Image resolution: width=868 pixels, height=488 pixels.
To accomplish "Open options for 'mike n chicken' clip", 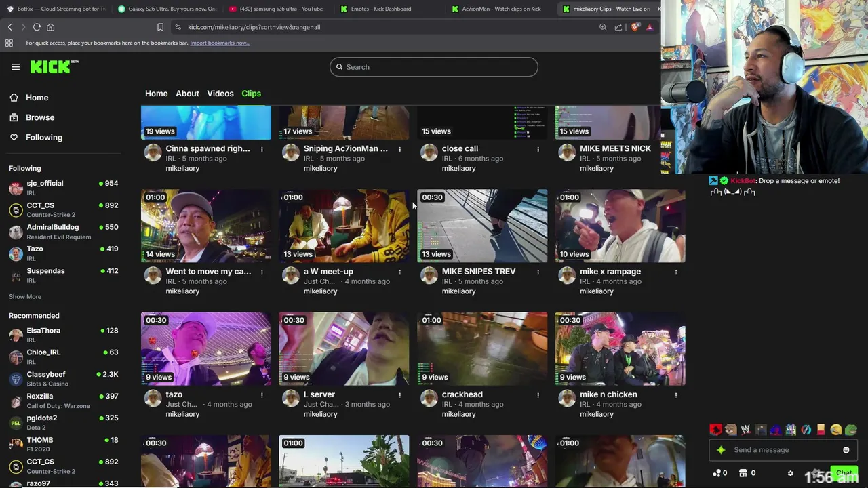I will (x=675, y=394).
